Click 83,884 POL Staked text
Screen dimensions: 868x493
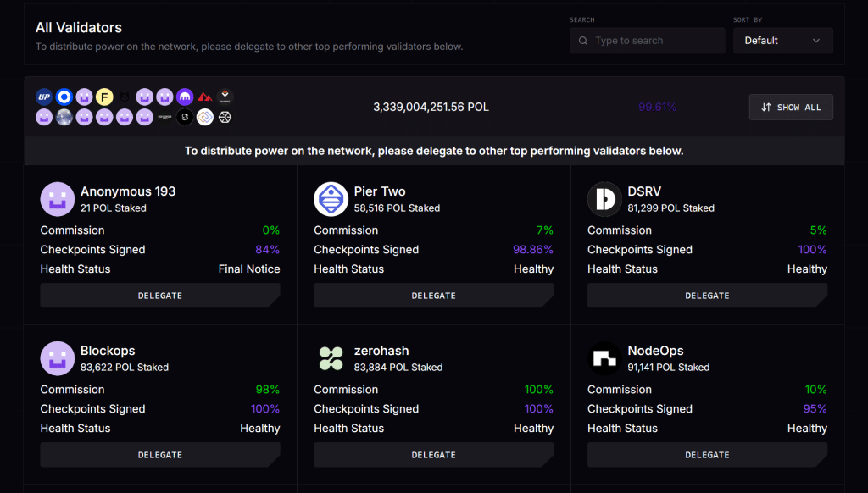pos(398,368)
